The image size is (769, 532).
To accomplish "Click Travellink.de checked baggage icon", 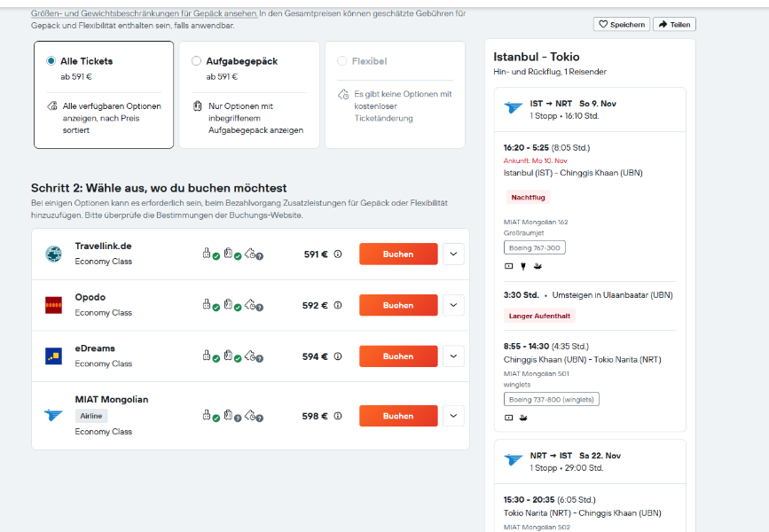I will click(x=232, y=254).
